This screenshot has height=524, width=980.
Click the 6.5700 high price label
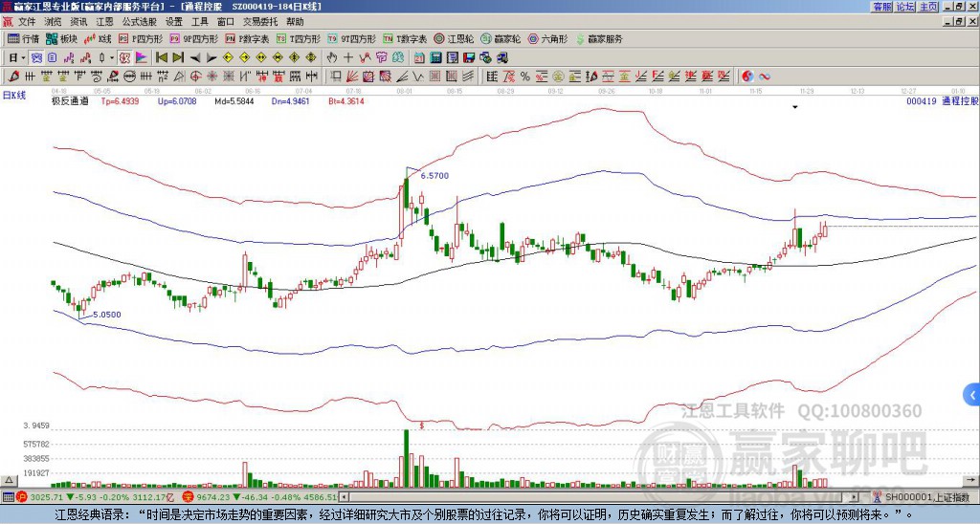434,176
